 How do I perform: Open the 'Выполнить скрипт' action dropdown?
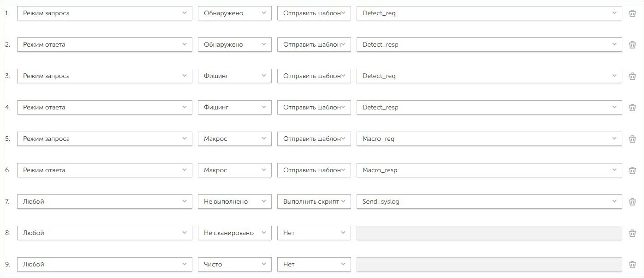(x=314, y=202)
